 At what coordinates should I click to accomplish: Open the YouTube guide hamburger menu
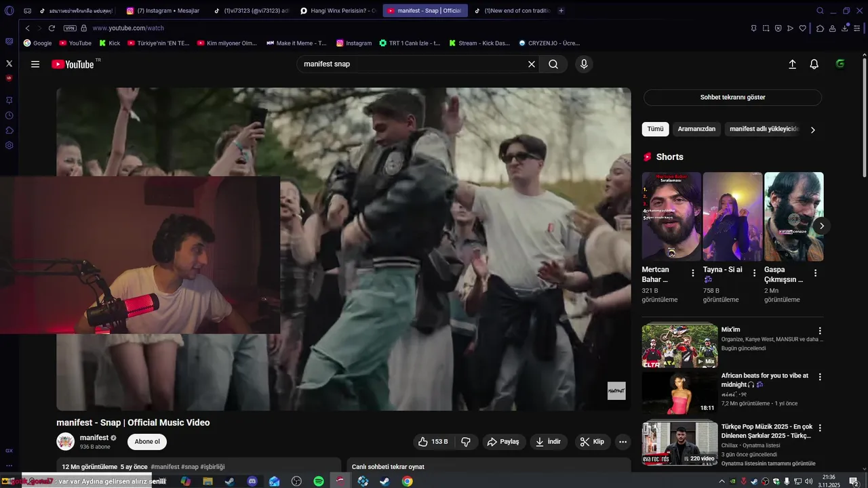35,64
